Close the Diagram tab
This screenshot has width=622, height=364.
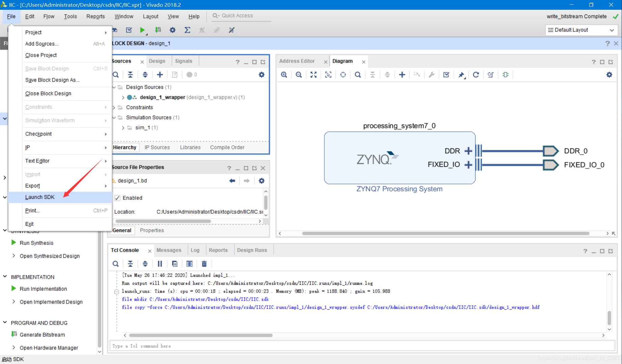click(363, 62)
